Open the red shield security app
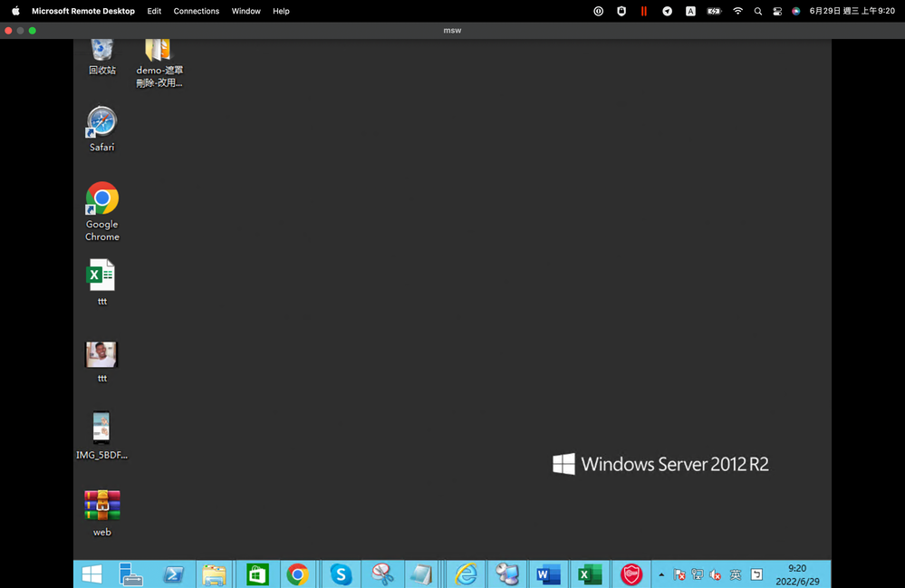The width and height of the screenshot is (905, 588). (631, 574)
